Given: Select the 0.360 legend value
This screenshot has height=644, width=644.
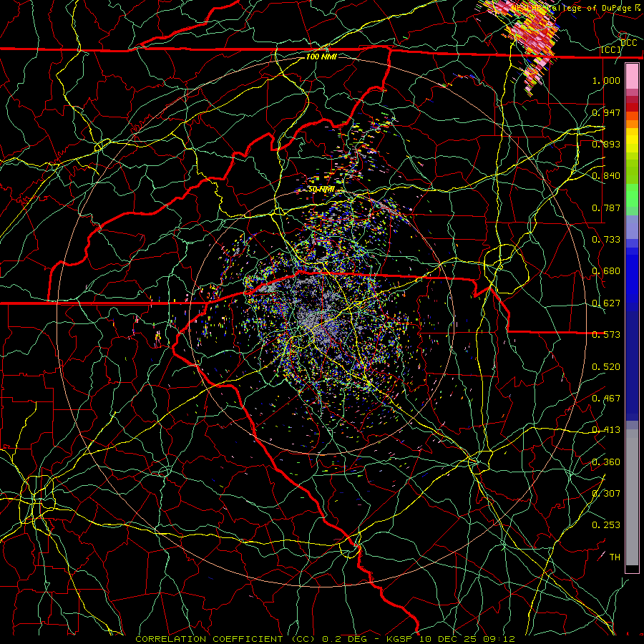Looking at the screenshot, I should [606, 462].
